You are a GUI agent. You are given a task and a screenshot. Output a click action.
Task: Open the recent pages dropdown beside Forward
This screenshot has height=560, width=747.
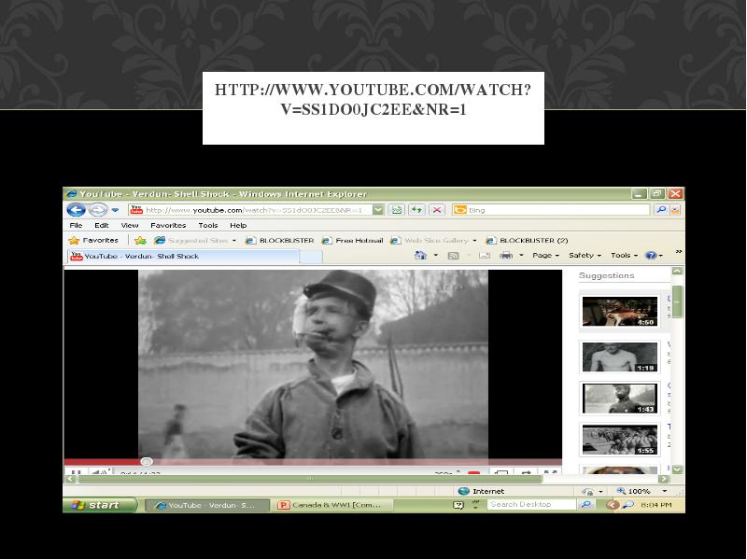click(115, 209)
